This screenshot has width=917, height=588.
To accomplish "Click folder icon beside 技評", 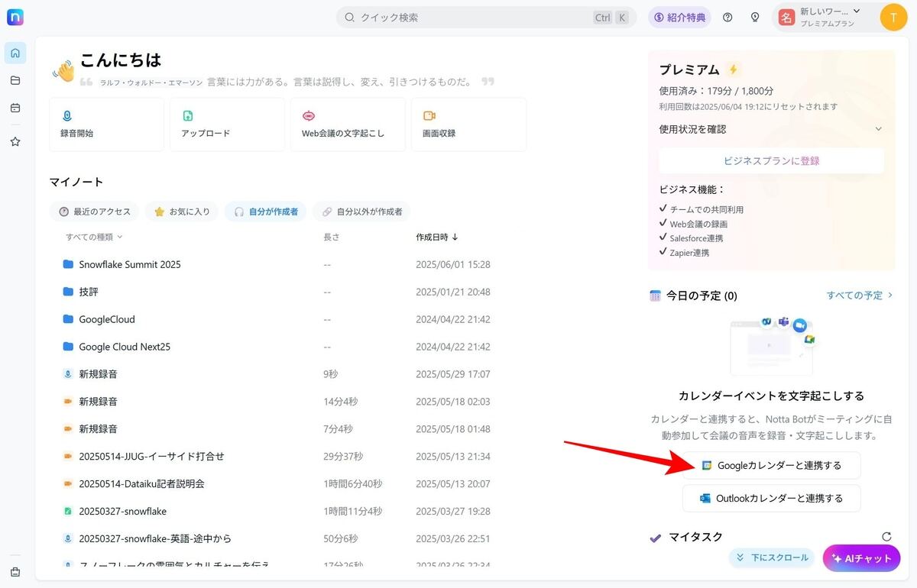I will (67, 292).
